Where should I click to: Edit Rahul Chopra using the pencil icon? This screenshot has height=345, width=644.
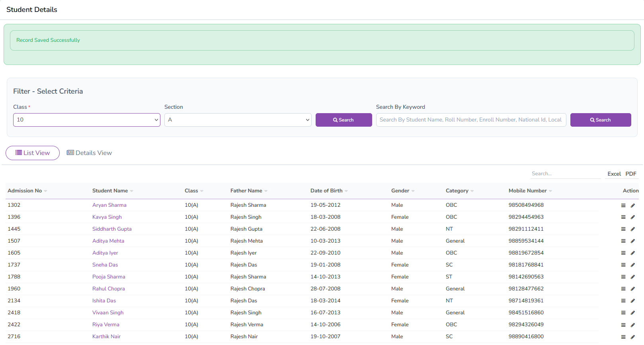(633, 289)
